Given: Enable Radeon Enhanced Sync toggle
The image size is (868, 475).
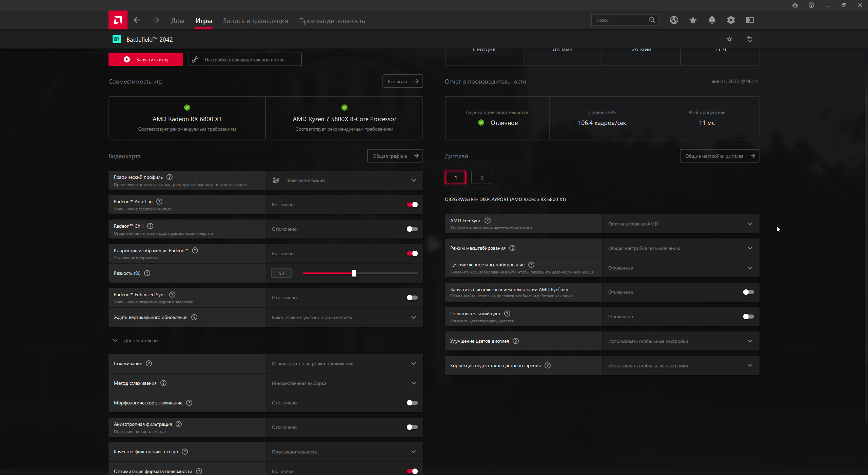Looking at the screenshot, I should point(412,298).
